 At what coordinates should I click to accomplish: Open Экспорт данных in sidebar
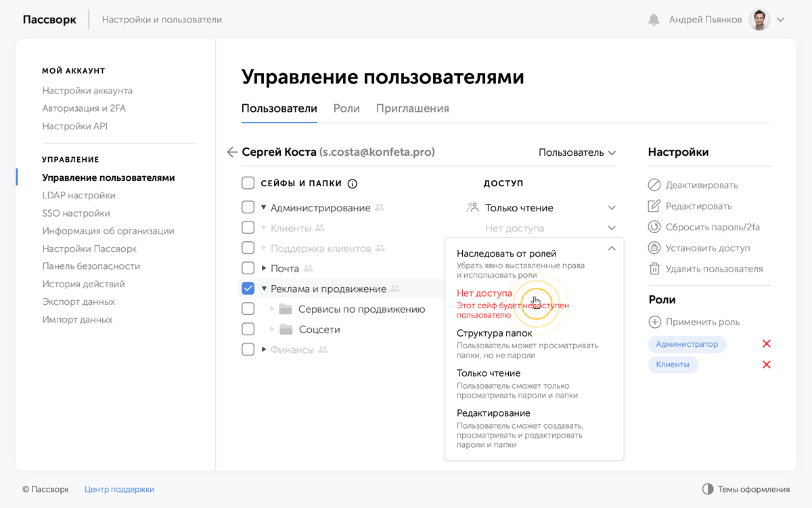[78, 301]
